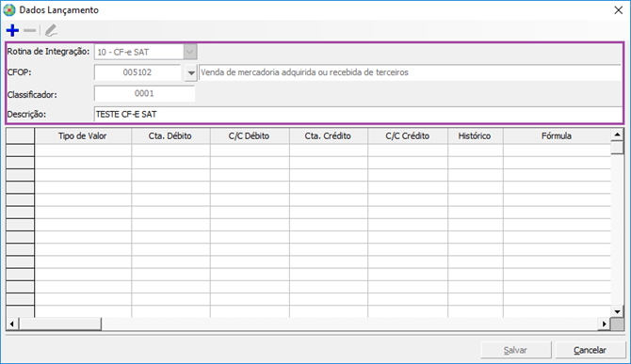The height and width of the screenshot is (364, 631).
Task: Click the vertical scrollbar up arrow
Action: tap(617, 135)
